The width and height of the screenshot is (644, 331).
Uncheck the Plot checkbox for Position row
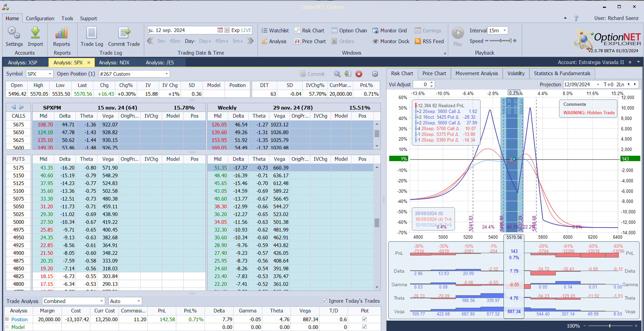364,319
